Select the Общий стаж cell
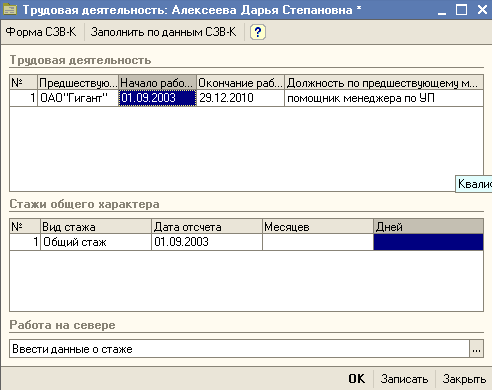This screenshot has width=492, height=390. (96, 242)
